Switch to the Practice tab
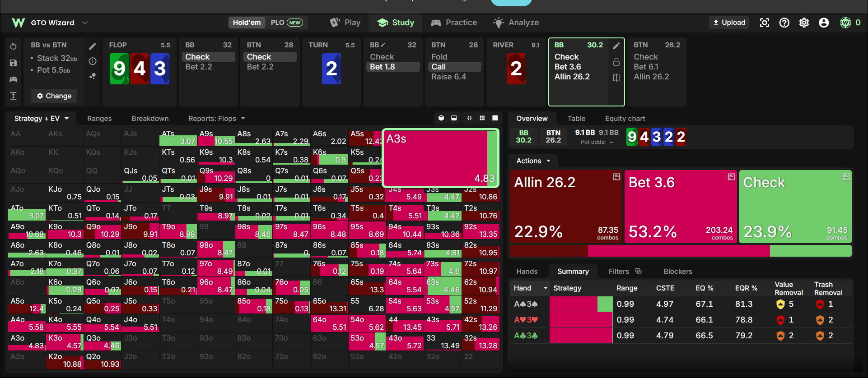The height and width of the screenshot is (378, 868). (454, 23)
